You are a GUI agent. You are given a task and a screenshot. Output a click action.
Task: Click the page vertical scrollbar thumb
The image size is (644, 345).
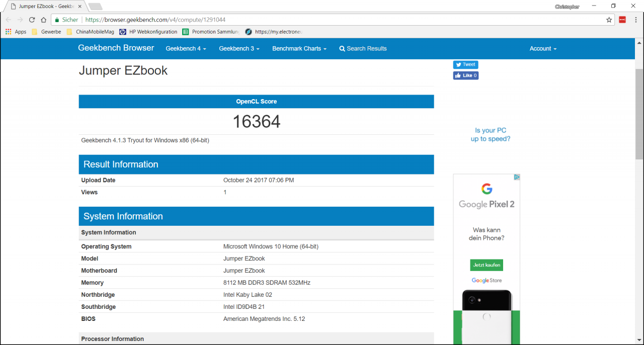639,113
